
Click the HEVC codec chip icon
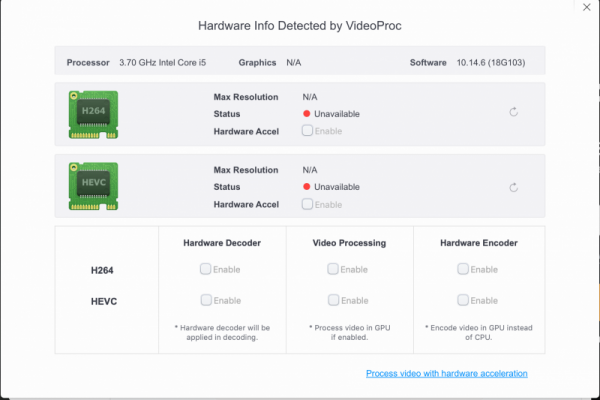[93, 184]
